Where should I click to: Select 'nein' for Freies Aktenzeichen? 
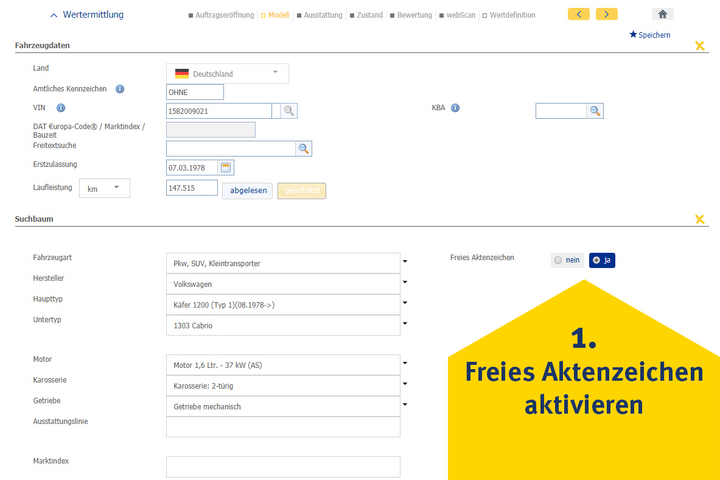567,260
